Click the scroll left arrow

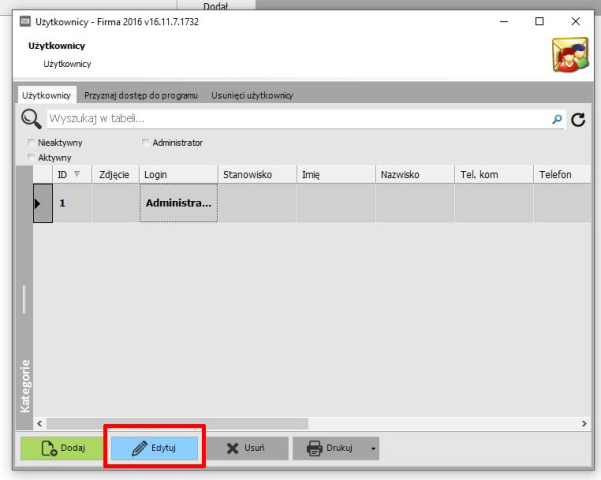click(39, 424)
